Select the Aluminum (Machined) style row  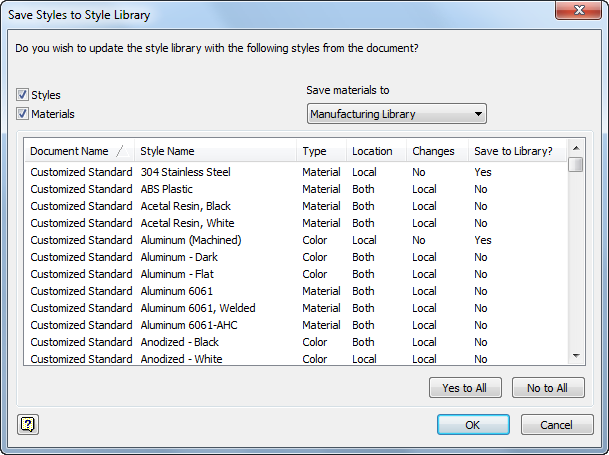pyautogui.click(x=190, y=240)
